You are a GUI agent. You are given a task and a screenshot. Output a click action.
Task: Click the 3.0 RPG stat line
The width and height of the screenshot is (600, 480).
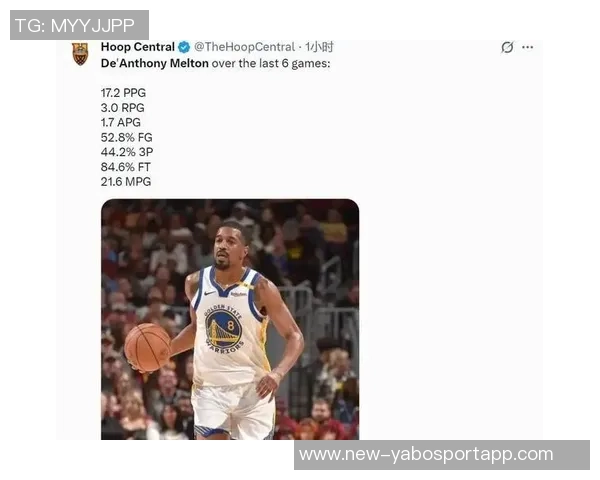click(122, 108)
